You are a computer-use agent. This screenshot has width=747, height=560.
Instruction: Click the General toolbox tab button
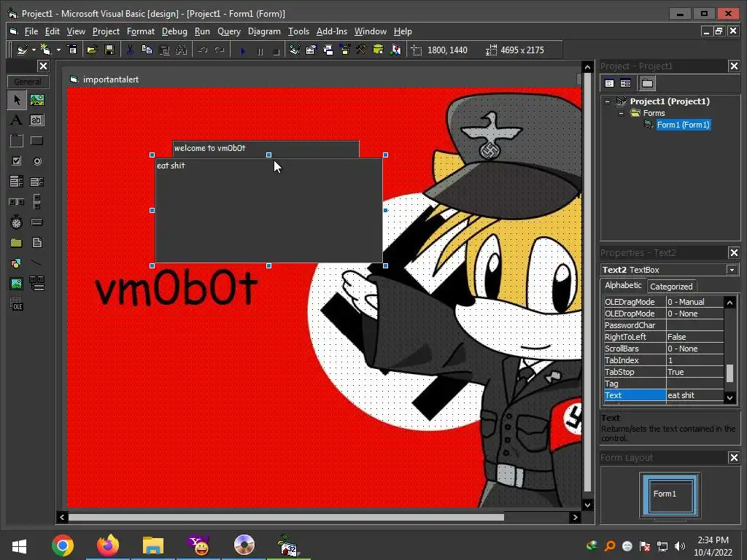(x=28, y=82)
